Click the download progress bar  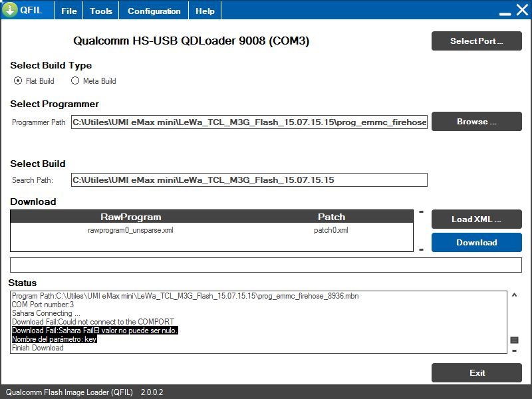tap(265, 265)
